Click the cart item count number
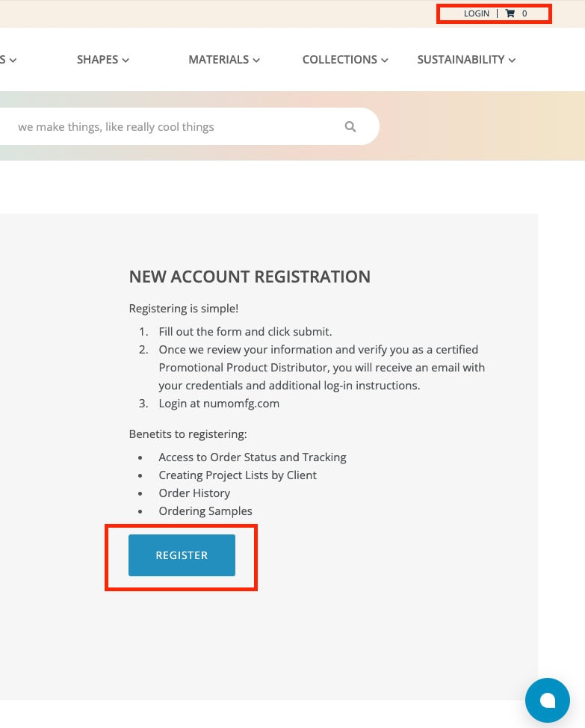The image size is (585, 728). click(x=524, y=13)
